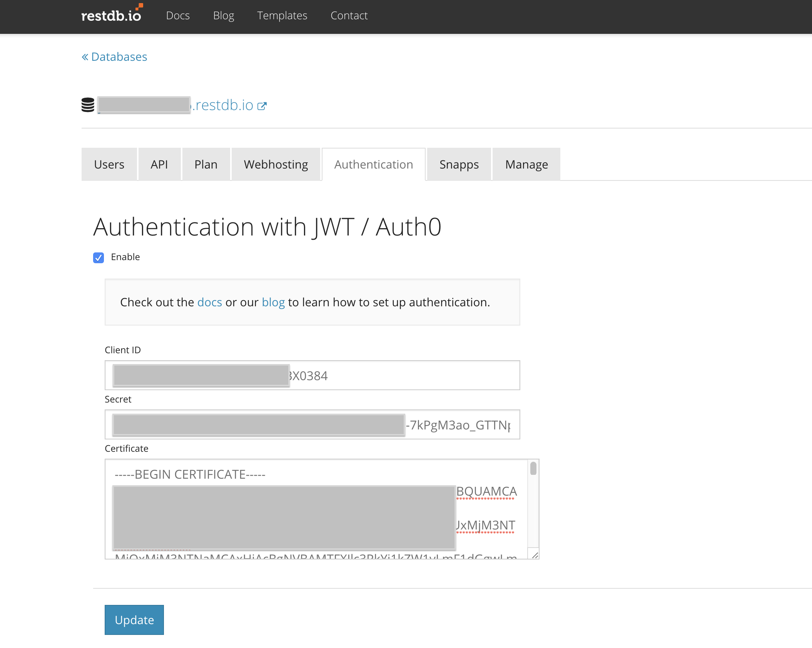Image resolution: width=812 pixels, height=648 pixels.
Task: Click the Enable label text
Action: tap(125, 257)
